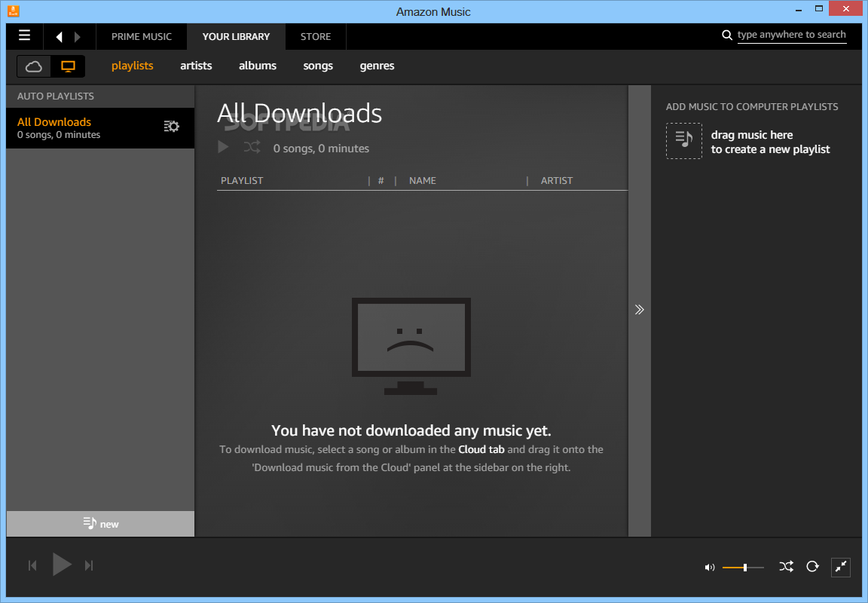
Task: Click the Amazon Music title bar icon
Action: 14,11
